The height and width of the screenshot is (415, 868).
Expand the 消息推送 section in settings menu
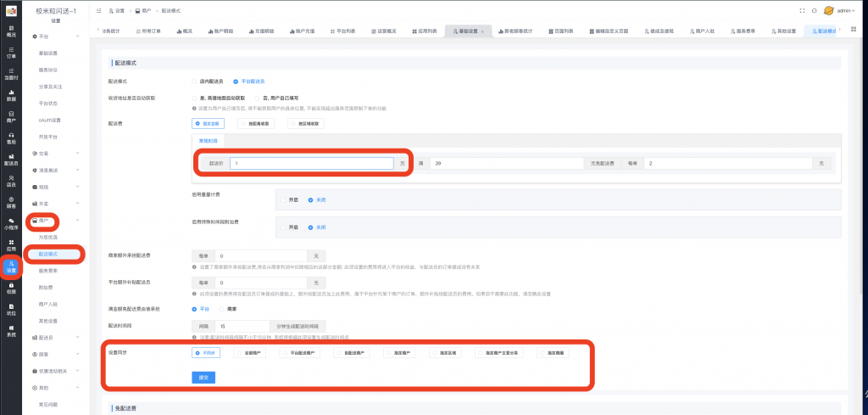click(x=77, y=170)
